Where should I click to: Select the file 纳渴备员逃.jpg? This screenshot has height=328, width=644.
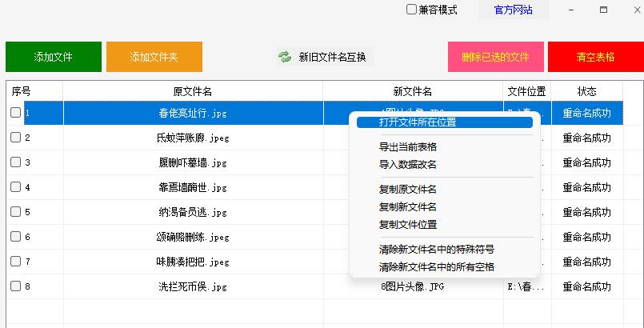(x=193, y=212)
